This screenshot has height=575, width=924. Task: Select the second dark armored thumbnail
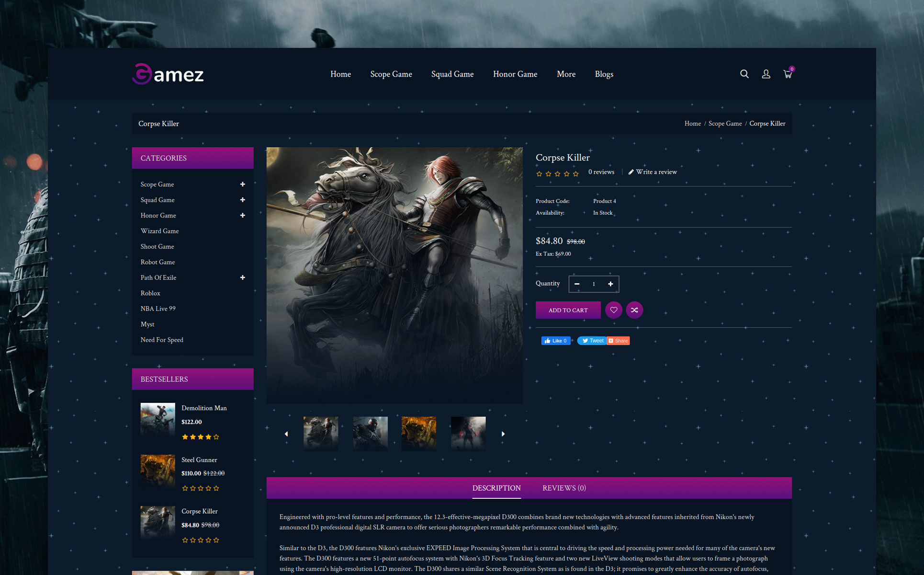(x=370, y=434)
